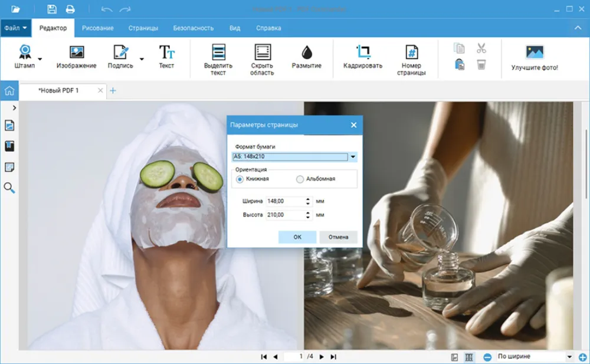Viewport: 590px width, 364px height.
Task: Select Книжная orientation radio button
Action: (x=240, y=179)
